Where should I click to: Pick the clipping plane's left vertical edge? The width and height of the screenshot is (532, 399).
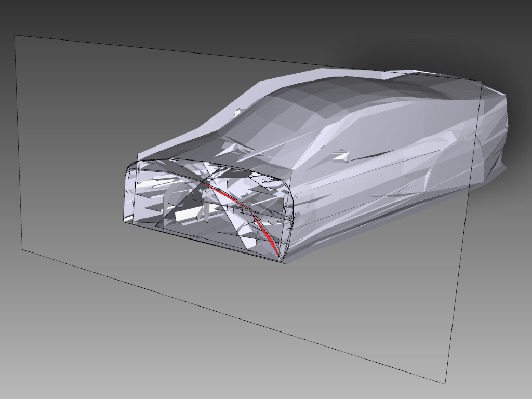coord(18,140)
